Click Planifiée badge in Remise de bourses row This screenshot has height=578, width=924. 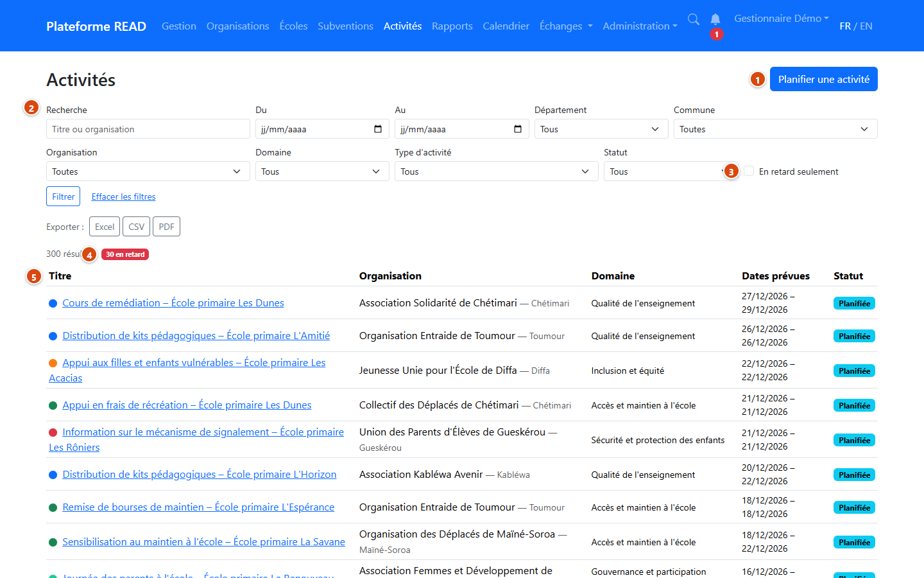pos(854,507)
